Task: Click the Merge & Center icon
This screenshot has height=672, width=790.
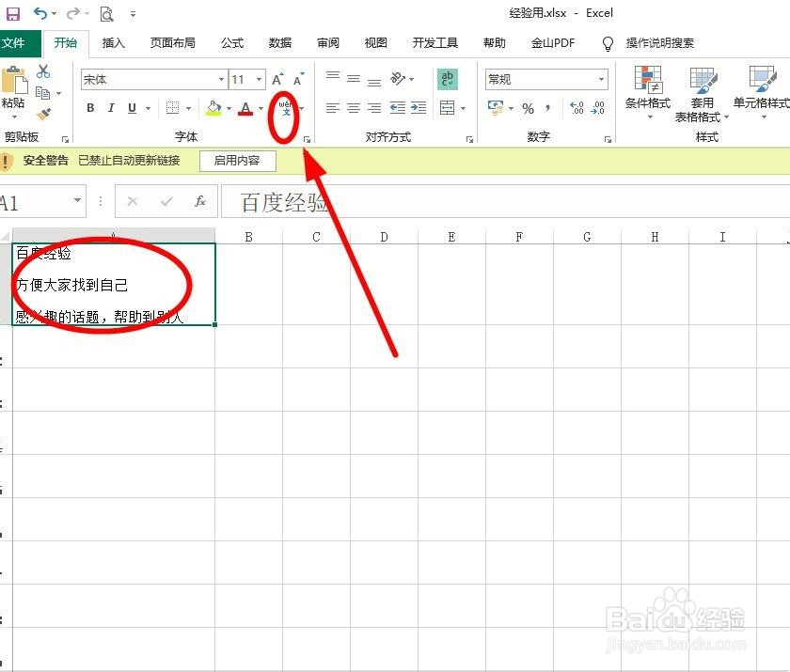Action: coord(448,109)
